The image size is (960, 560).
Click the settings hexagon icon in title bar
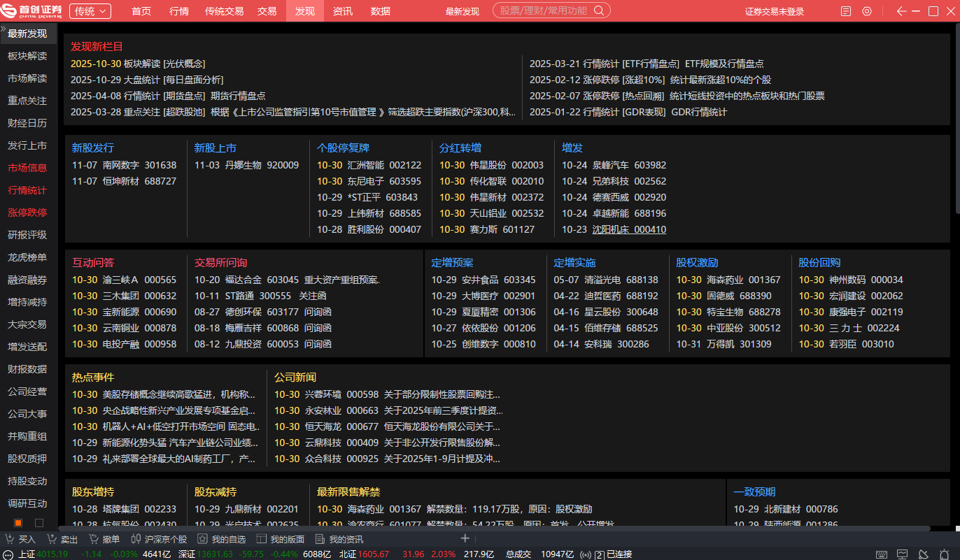[x=867, y=11]
